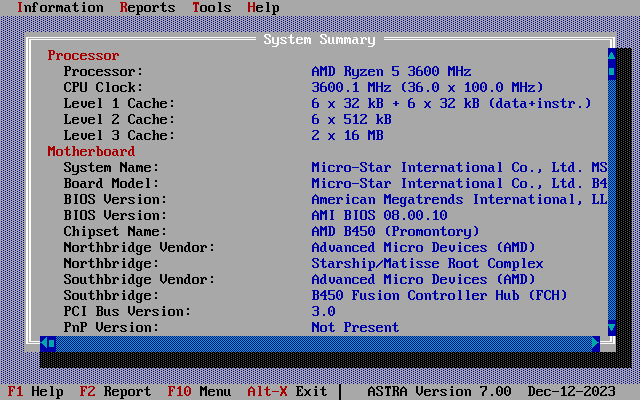Click the 'Level 3 Cache:' label
This screenshot has width=640, height=400.
119,136
